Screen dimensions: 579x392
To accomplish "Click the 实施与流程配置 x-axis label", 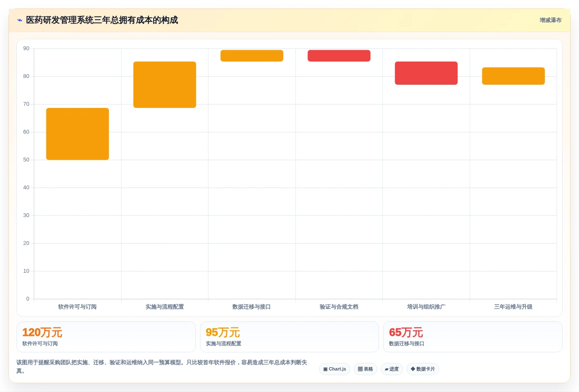I will pyautogui.click(x=165, y=307).
